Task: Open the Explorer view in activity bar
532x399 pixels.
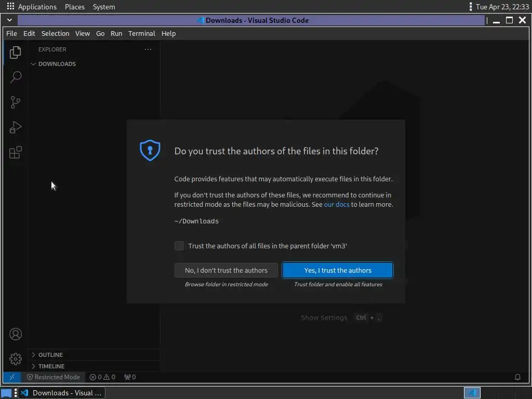Action: tap(15, 52)
